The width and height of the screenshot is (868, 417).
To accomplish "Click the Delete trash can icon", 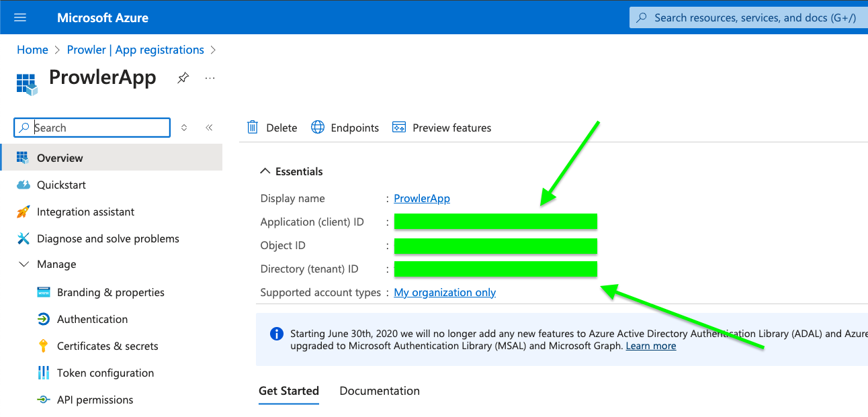I will coord(253,128).
